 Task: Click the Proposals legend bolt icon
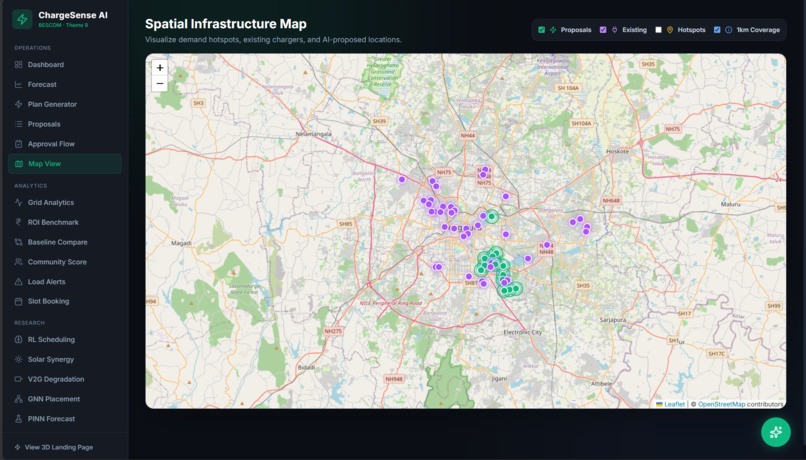(x=553, y=30)
